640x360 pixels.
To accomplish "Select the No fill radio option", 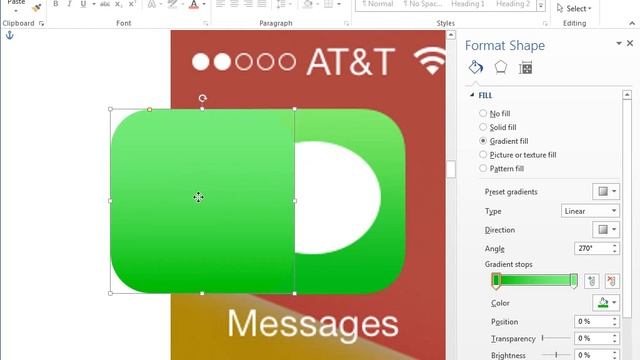I will pos(483,113).
